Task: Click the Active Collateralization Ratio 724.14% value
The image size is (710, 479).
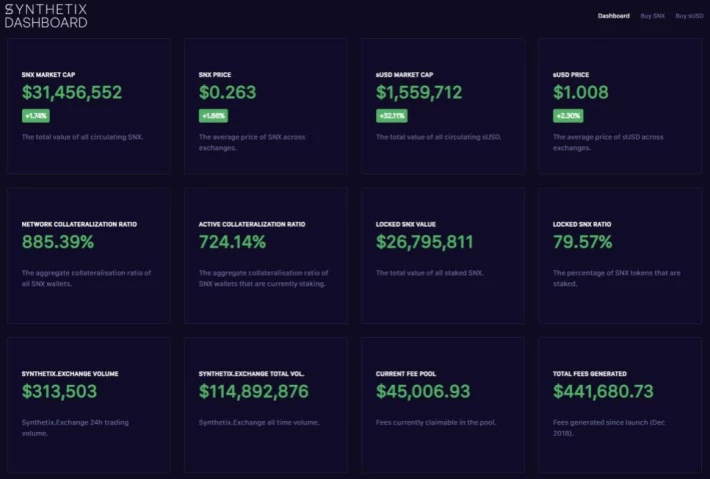Action: [x=232, y=242]
